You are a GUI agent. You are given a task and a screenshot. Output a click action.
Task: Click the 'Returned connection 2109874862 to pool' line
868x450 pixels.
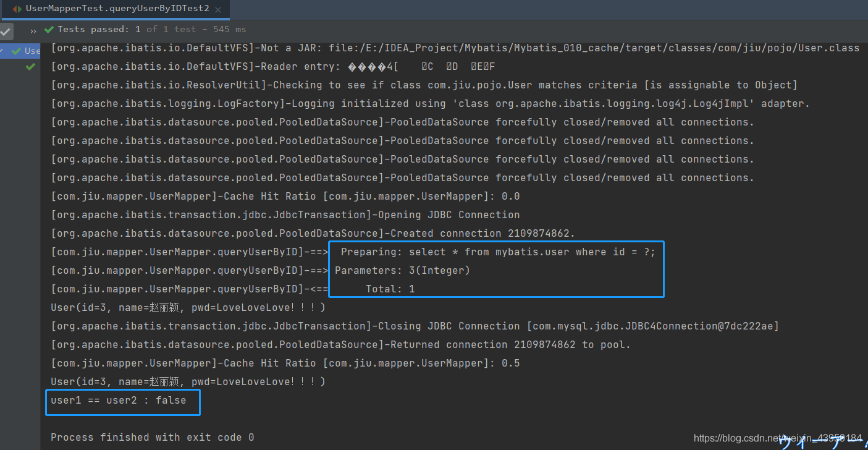click(340, 344)
